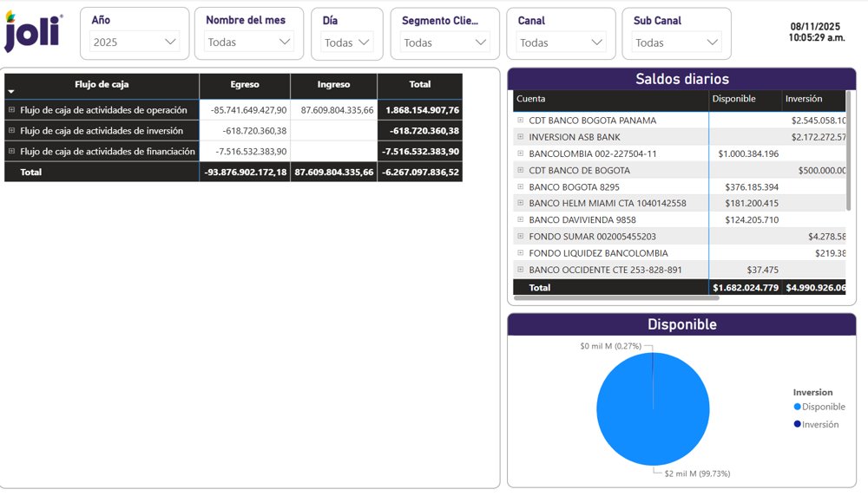Expand FONDO LIQUIDEZ BANCOLOMBIA row
868x496 pixels.
(x=521, y=253)
